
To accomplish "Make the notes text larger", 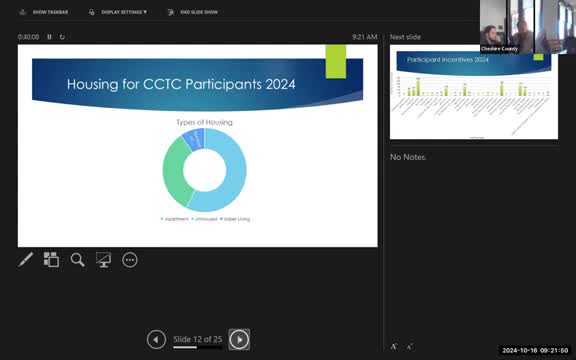I will [394, 346].
